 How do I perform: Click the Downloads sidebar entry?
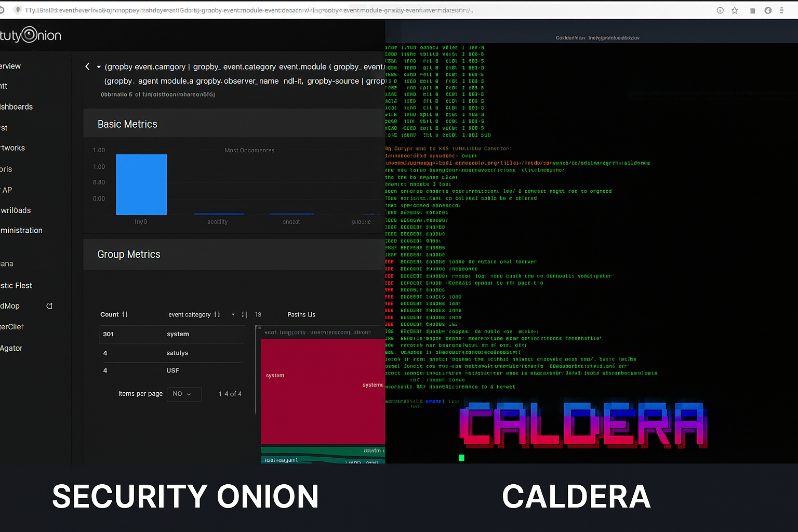pyautogui.click(x=16, y=210)
